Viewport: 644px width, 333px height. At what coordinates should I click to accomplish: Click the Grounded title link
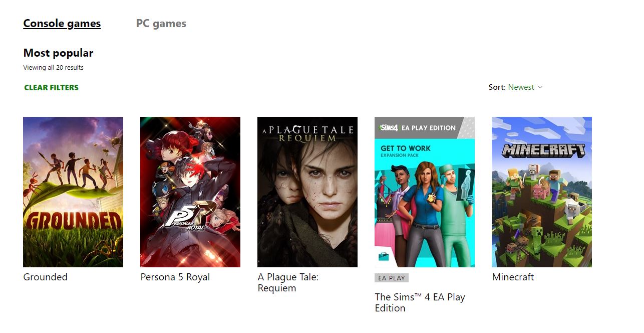coord(46,277)
